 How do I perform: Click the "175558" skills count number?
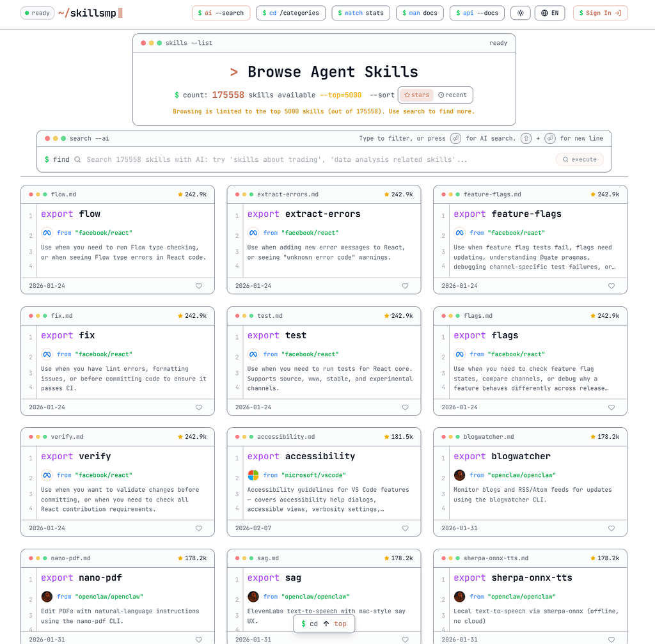[x=228, y=95]
